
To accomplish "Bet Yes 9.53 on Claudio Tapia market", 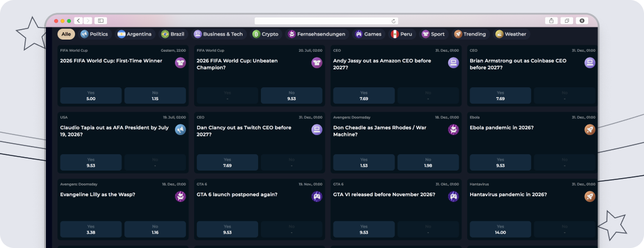I will pos(91,162).
